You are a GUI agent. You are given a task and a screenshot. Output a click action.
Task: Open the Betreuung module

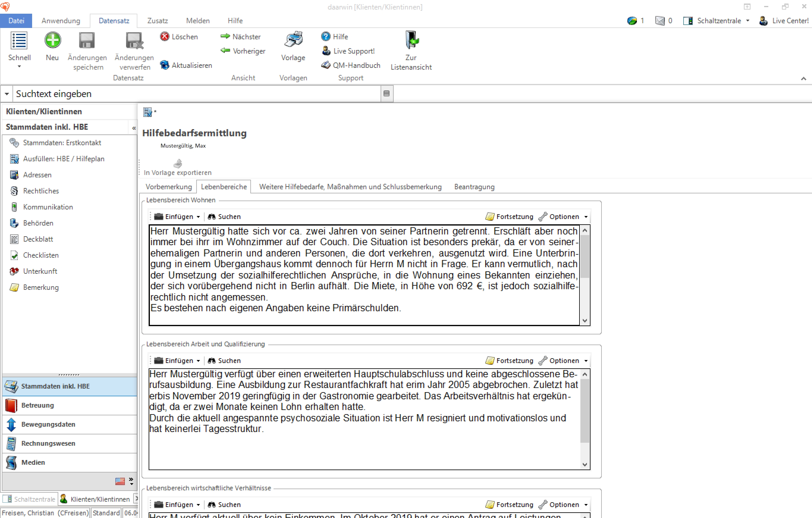point(70,405)
